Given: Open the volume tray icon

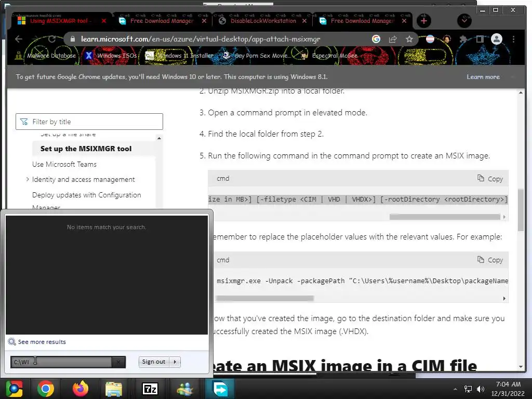Looking at the screenshot, I should pos(481,389).
